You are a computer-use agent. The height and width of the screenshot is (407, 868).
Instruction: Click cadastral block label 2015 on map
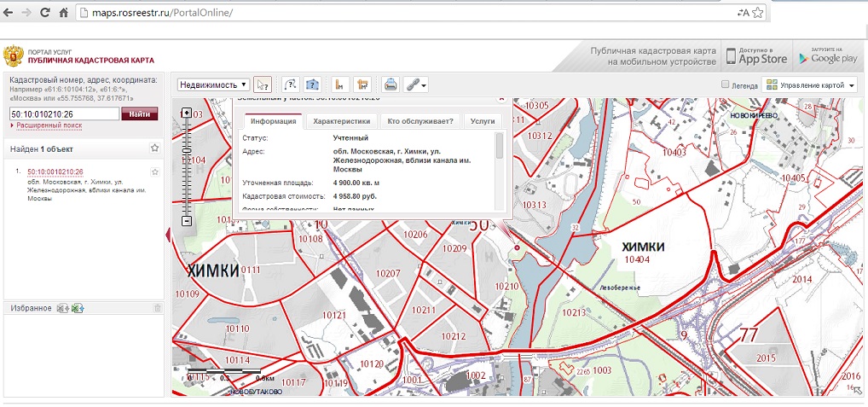tap(767, 358)
